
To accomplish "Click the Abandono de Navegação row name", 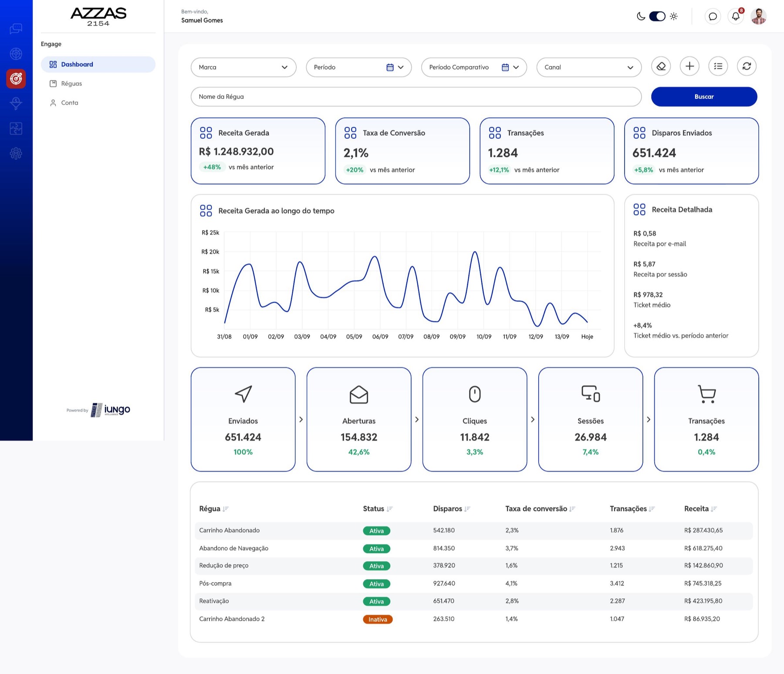I will coord(233,548).
